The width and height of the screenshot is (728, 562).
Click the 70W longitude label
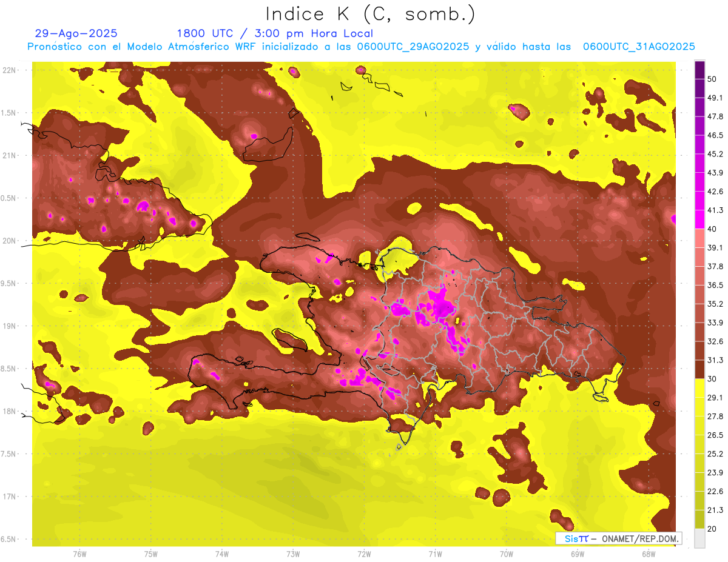pyautogui.click(x=507, y=554)
